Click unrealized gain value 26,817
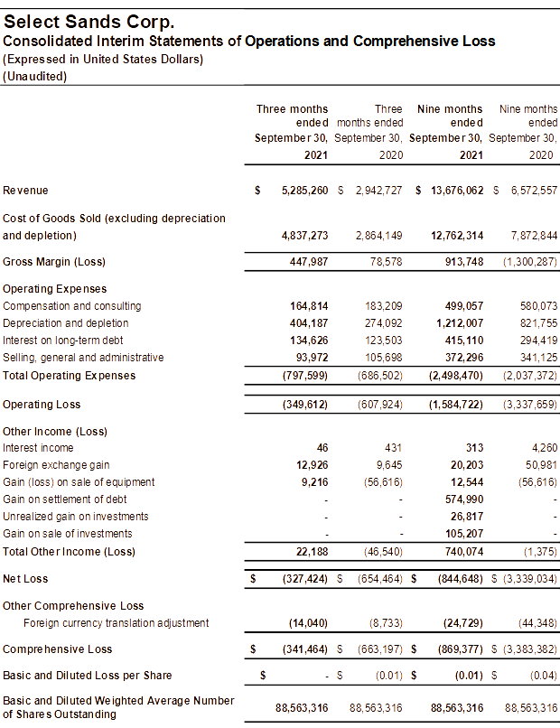560x728 pixels. tap(467, 517)
